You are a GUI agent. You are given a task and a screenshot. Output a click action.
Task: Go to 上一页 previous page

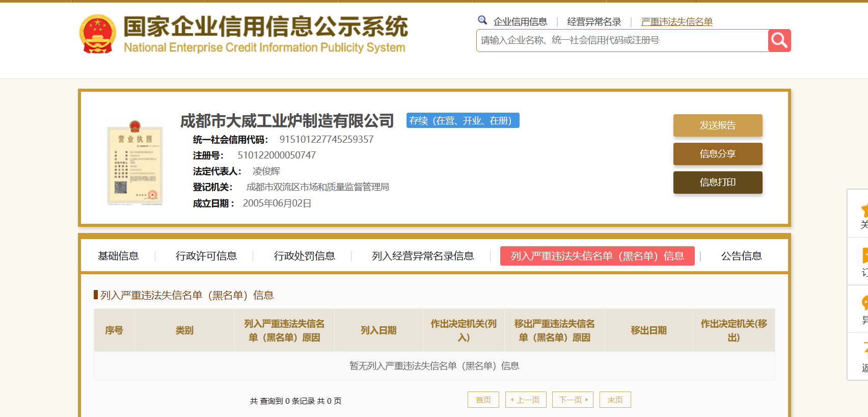526,400
